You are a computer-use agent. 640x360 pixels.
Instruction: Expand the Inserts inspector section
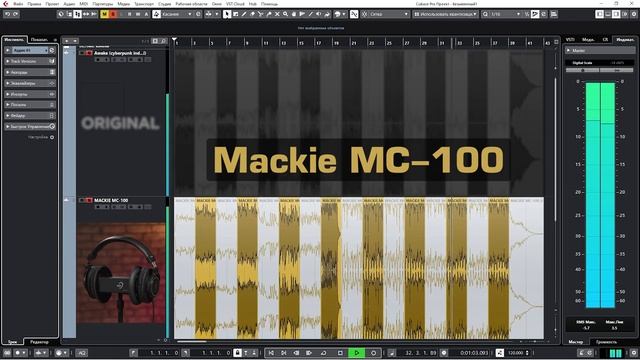click(x=30, y=94)
